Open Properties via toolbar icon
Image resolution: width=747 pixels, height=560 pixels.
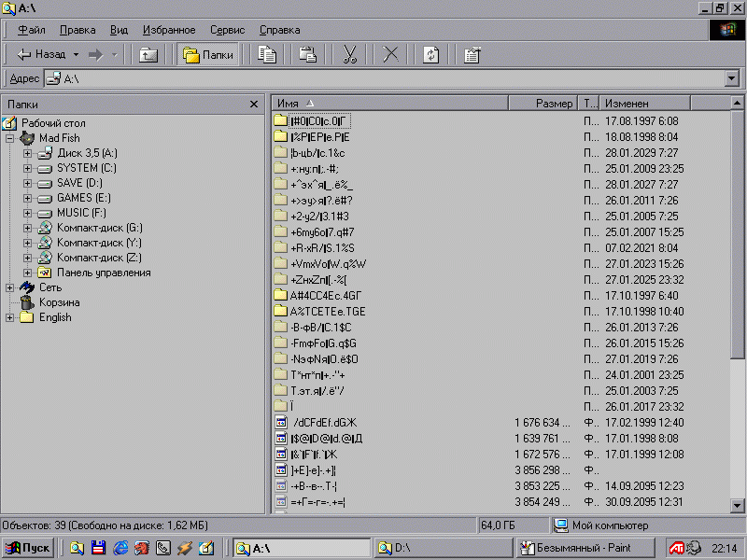tap(472, 55)
